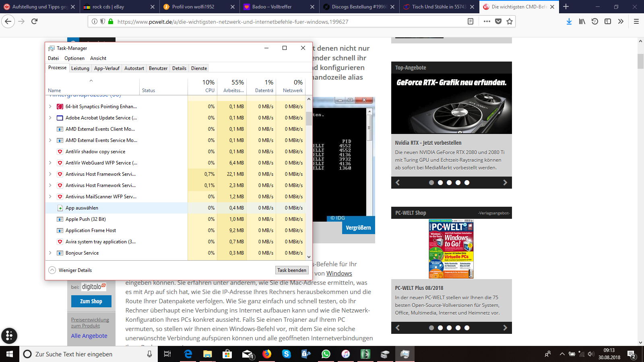644x362 pixels.
Task: Sort processes by Arbeitsspeicher column
Action: click(232, 86)
